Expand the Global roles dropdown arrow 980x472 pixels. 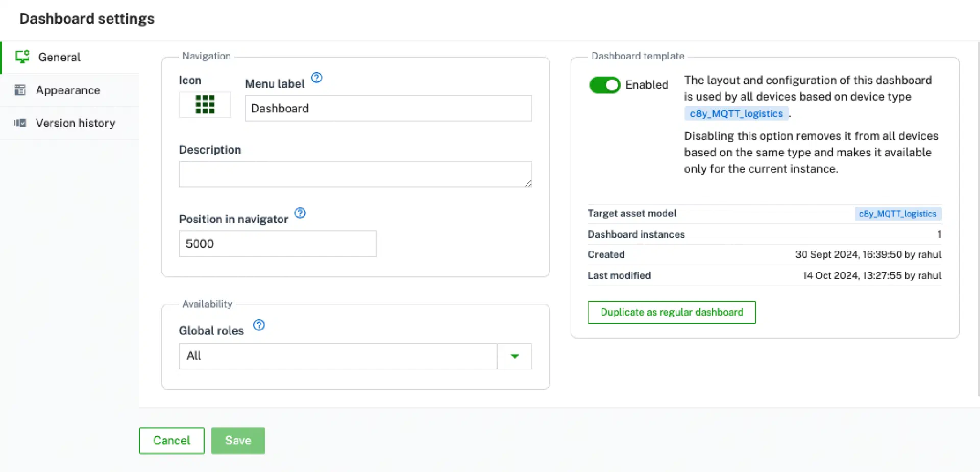[x=514, y=356]
